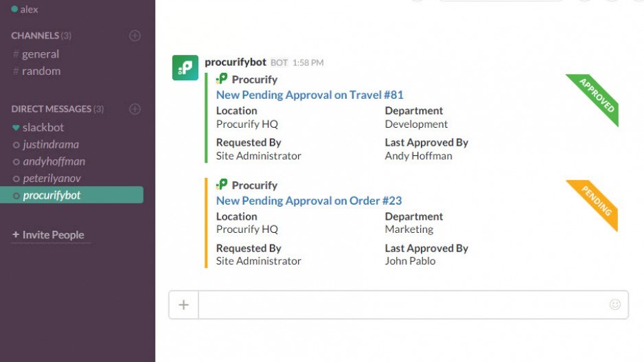The image size is (644, 362).
Task: Add a new channel with the plus icon
Action: (x=135, y=36)
